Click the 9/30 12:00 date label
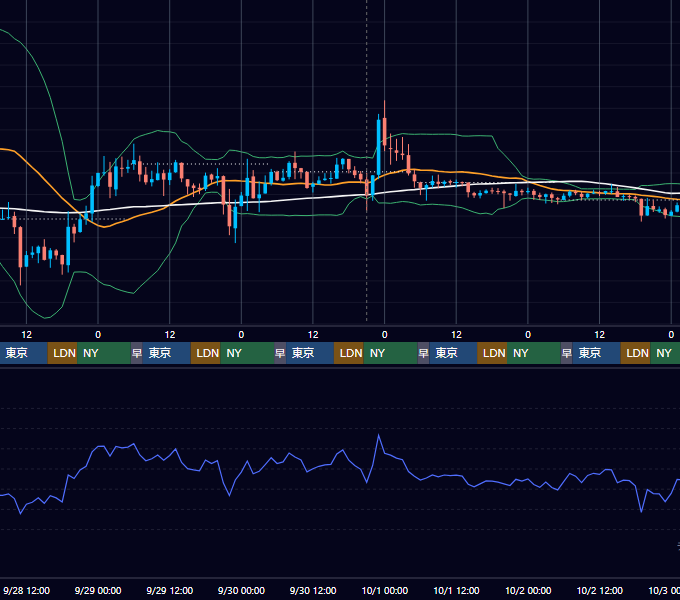The width and height of the screenshot is (680, 600). pos(313,590)
